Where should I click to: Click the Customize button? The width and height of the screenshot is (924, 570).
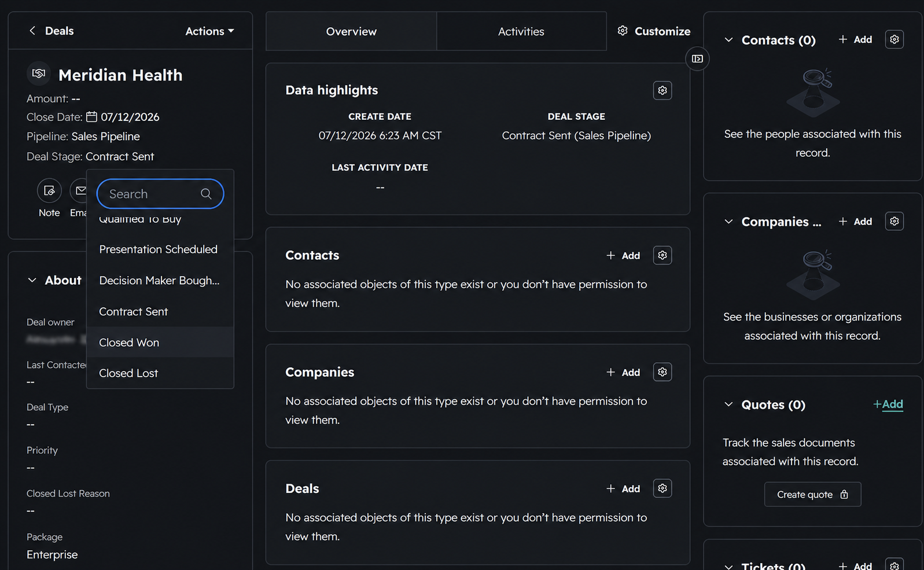(x=654, y=31)
